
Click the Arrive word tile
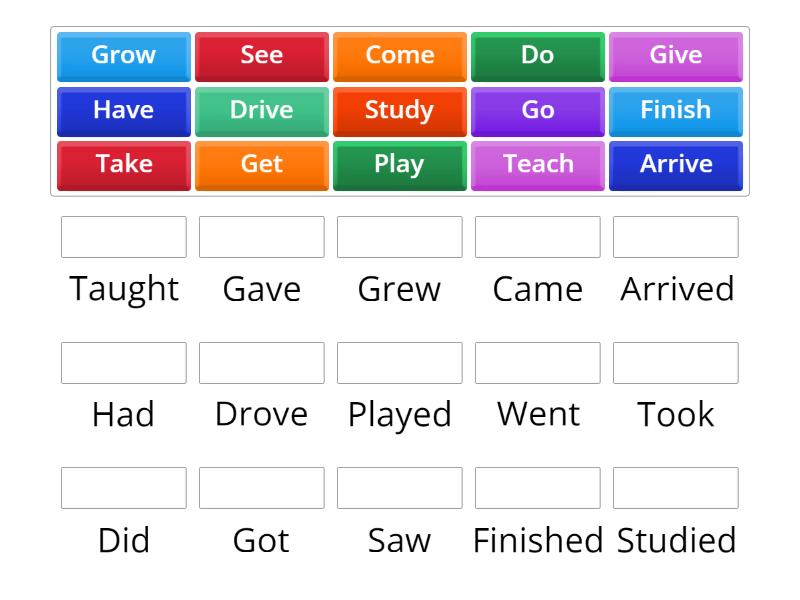[675, 164]
